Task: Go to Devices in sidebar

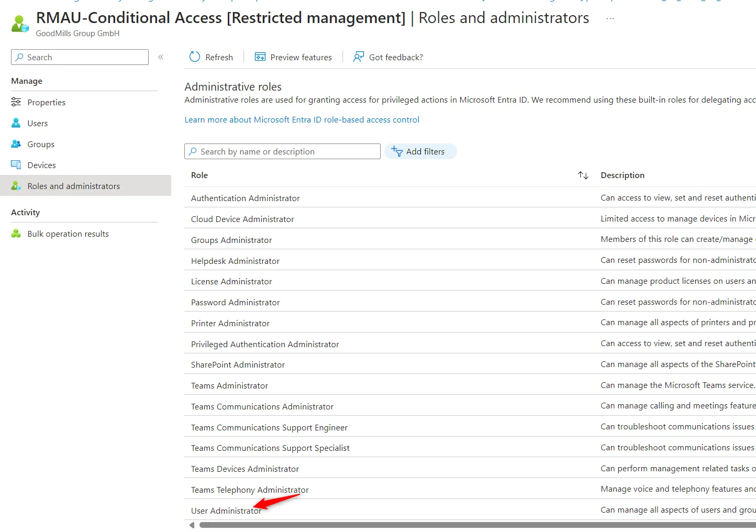Action: 41,165
